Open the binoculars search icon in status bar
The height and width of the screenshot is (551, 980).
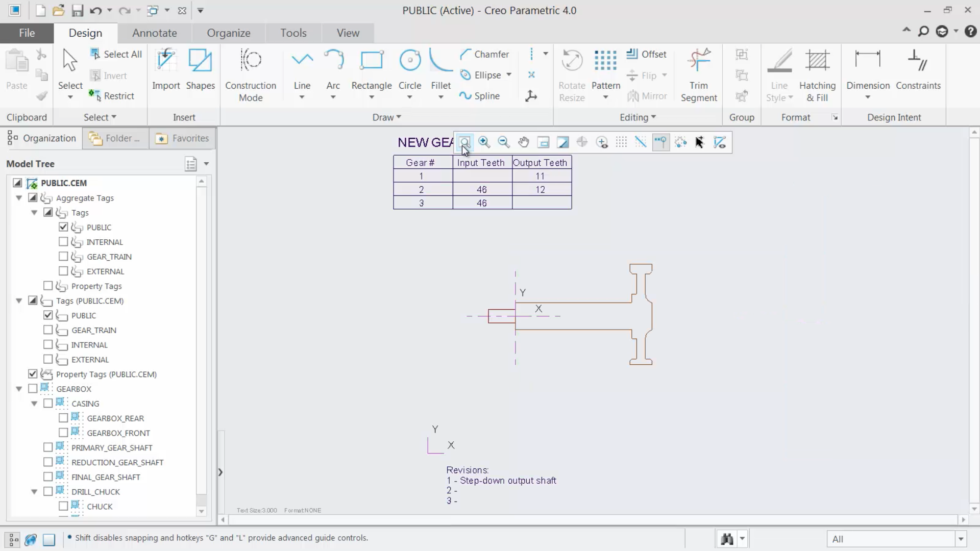coord(727,539)
